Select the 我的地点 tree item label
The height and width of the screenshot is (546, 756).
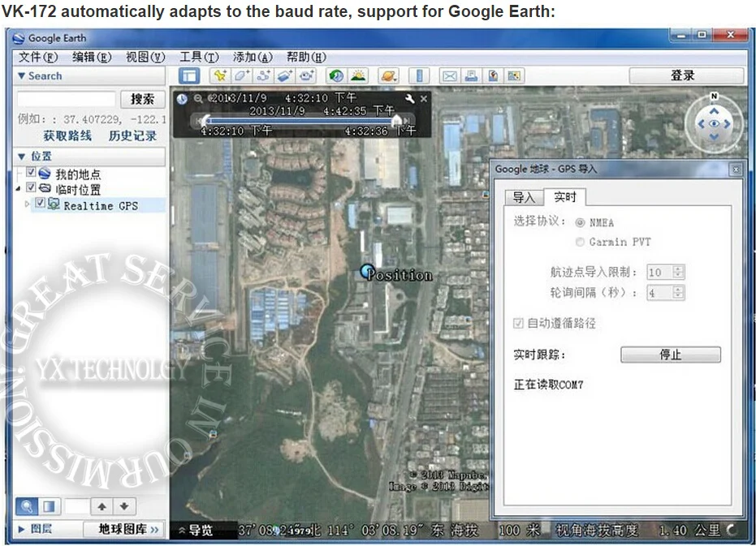[78, 174]
